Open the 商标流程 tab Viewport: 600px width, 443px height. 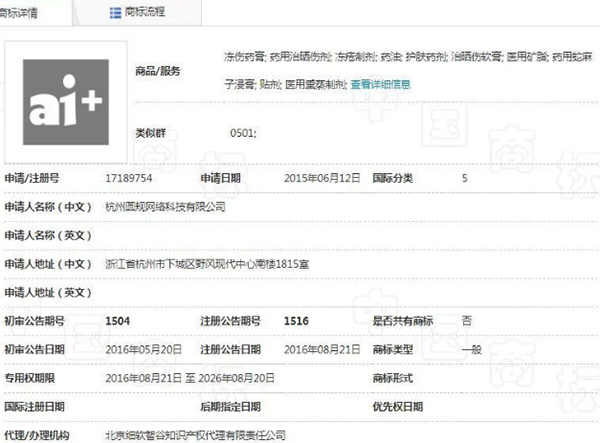tap(143, 12)
